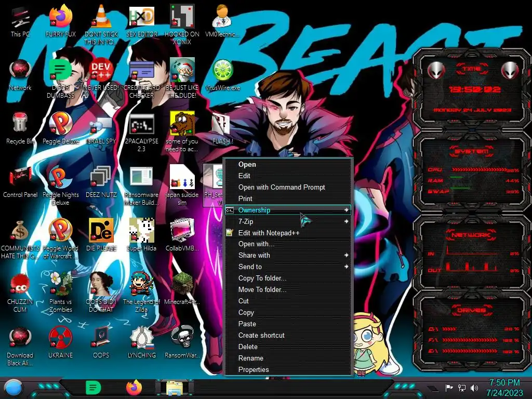
Task: Expand the 7-Zip submenu arrow
Action: pos(346,221)
